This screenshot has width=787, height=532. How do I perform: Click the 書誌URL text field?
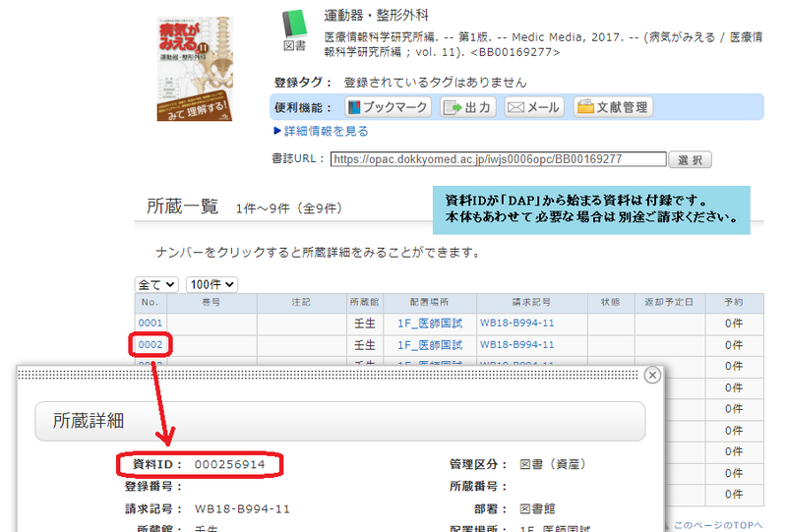click(x=499, y=159)
